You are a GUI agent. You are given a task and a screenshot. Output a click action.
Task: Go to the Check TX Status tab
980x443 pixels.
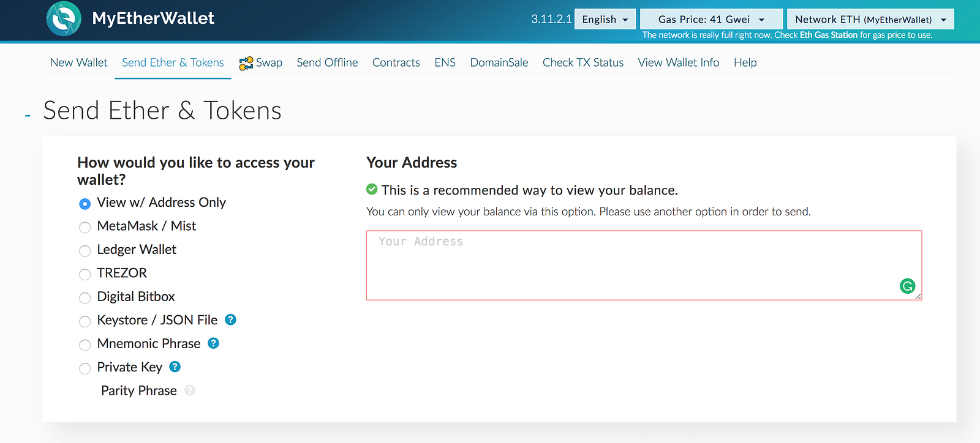pos(583,62)
